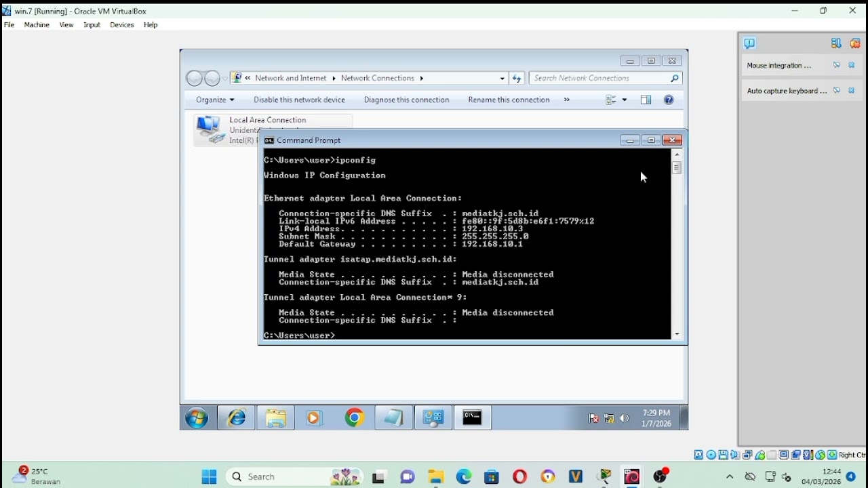
Task: Open the Organize dropdown
Action: 215,100
